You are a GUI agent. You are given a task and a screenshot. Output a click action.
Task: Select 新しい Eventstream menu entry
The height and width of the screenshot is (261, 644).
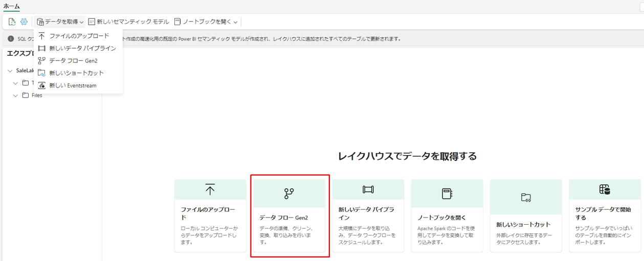coord(78,85)
